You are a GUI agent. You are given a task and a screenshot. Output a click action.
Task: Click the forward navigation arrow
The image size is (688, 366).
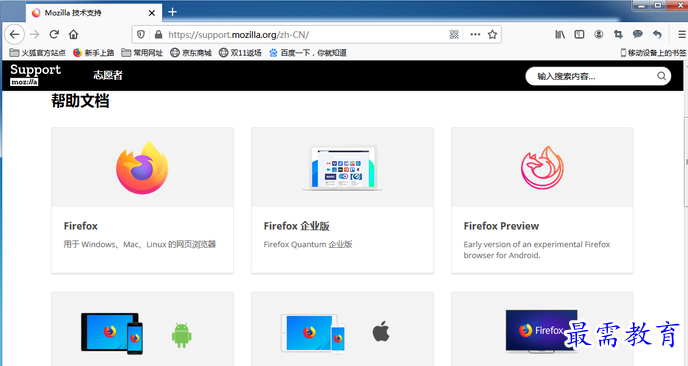[x=35, y=34]
